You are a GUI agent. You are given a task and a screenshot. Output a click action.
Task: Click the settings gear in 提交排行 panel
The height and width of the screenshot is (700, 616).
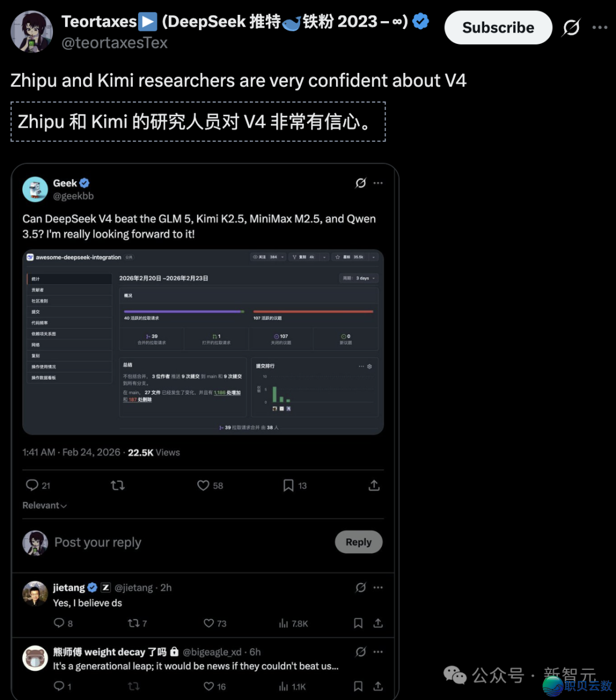(x=370, y=367)
